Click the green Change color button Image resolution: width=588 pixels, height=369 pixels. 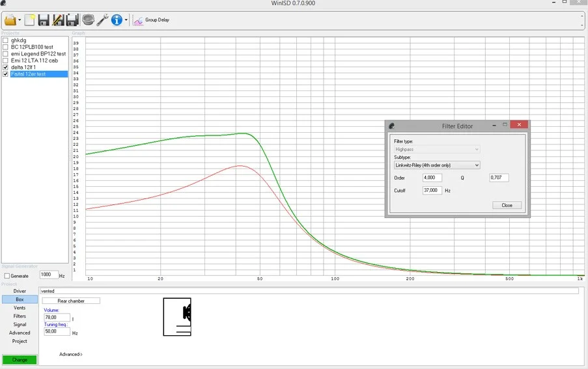pos(20,359)
